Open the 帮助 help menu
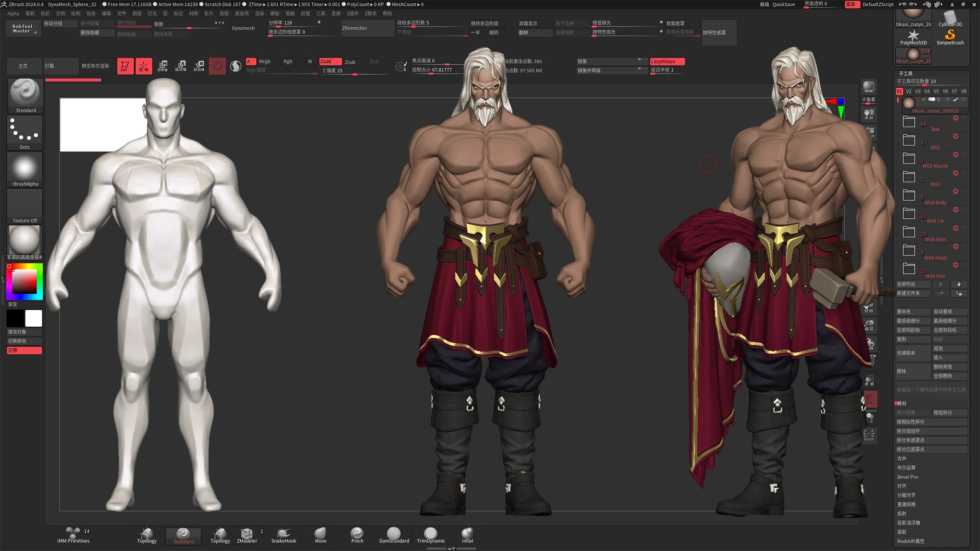 tap(387, 13)
